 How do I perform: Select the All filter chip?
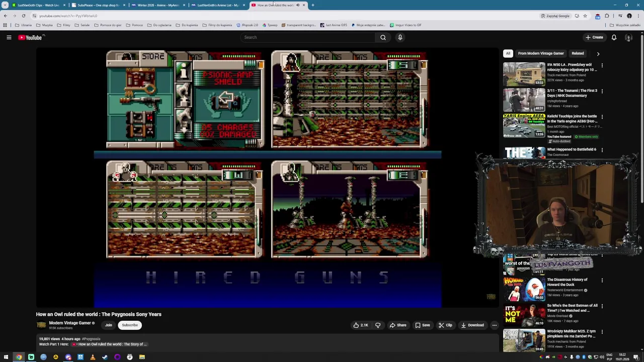click(x=508, y=53)
